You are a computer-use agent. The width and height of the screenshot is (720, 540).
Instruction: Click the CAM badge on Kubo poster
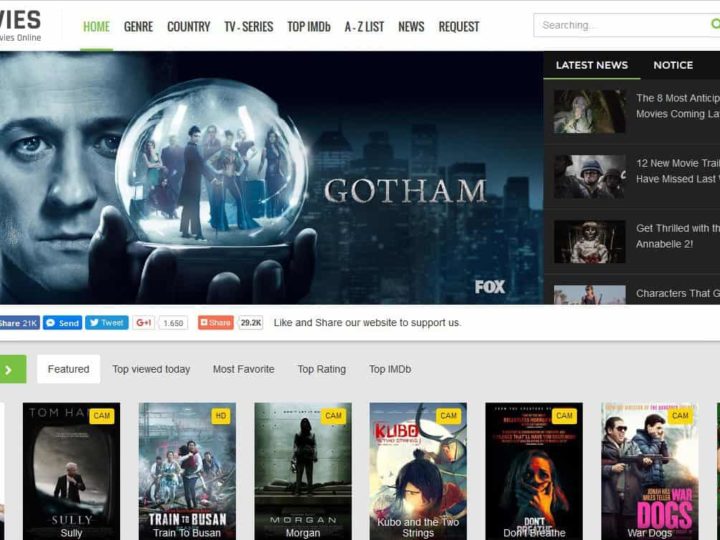[x=449, y=416]
